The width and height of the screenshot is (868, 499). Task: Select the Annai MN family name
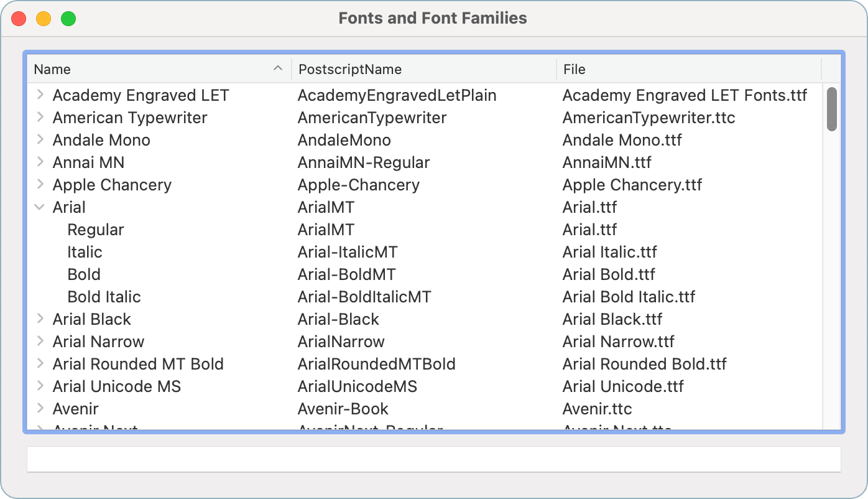click(x=88, y=162)
